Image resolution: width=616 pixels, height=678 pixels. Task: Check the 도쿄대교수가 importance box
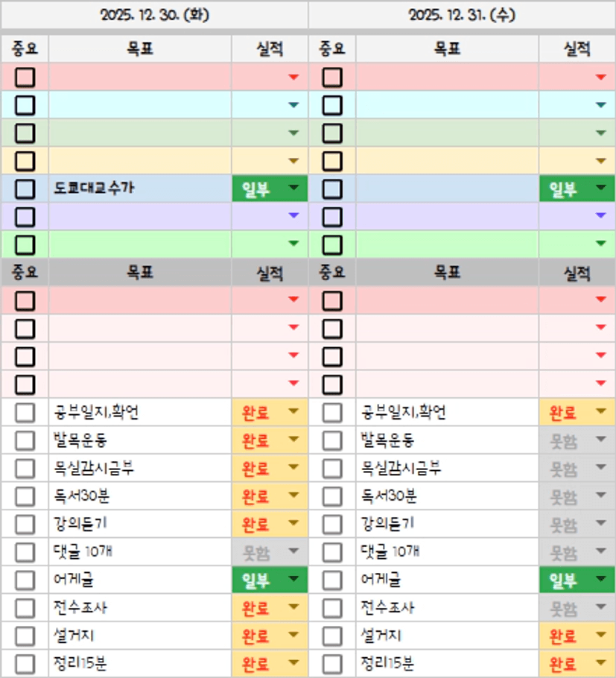coord(25,188)
